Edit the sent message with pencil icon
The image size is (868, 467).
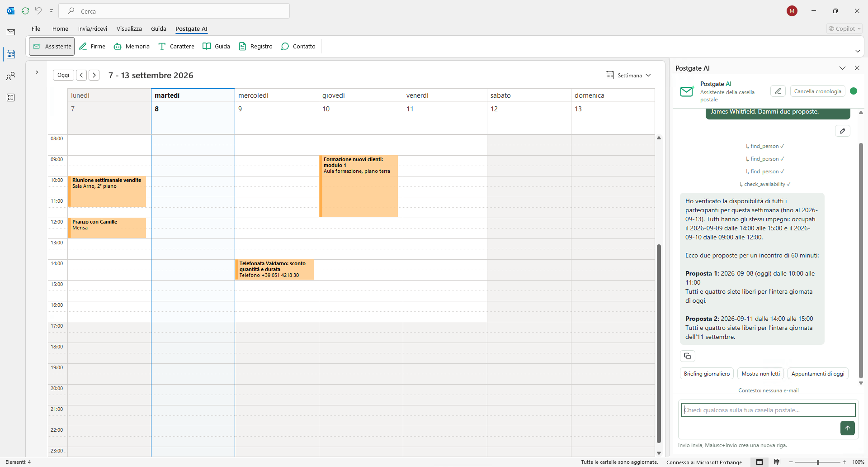coord(842,131)
